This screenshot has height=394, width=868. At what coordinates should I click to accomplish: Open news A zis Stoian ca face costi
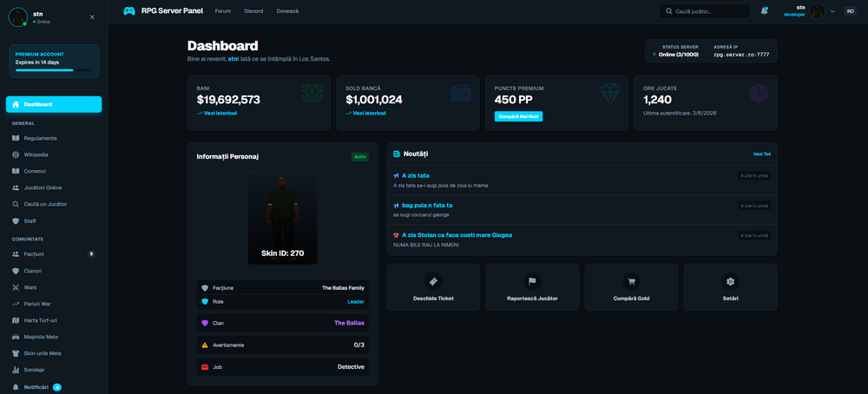point(457,234)
